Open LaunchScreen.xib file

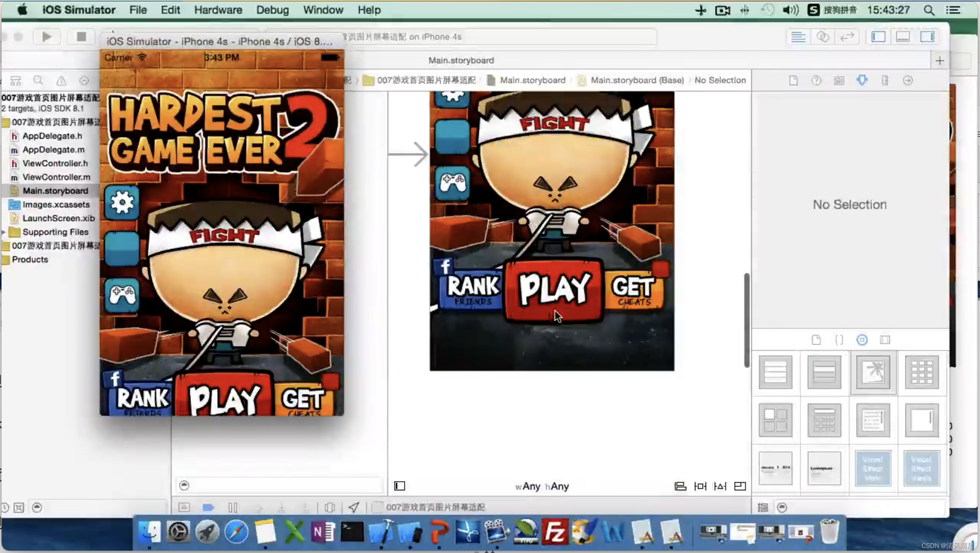[x=58, y=218]
